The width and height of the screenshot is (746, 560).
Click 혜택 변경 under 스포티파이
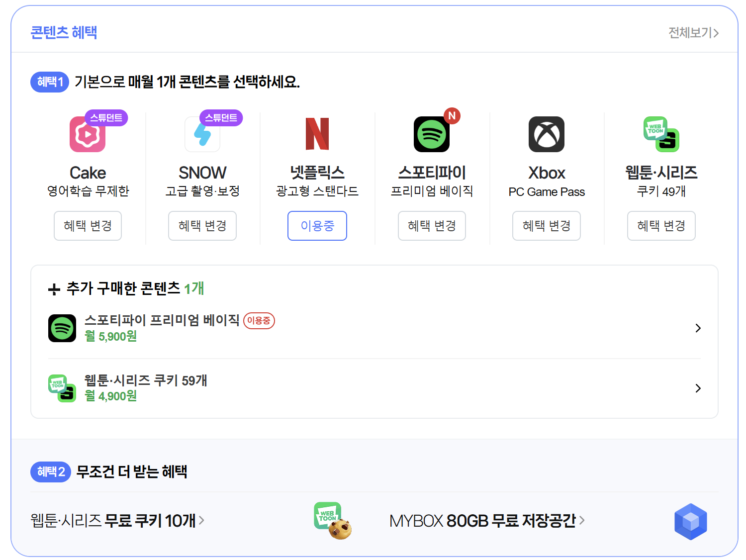click(x=432, y=226)
